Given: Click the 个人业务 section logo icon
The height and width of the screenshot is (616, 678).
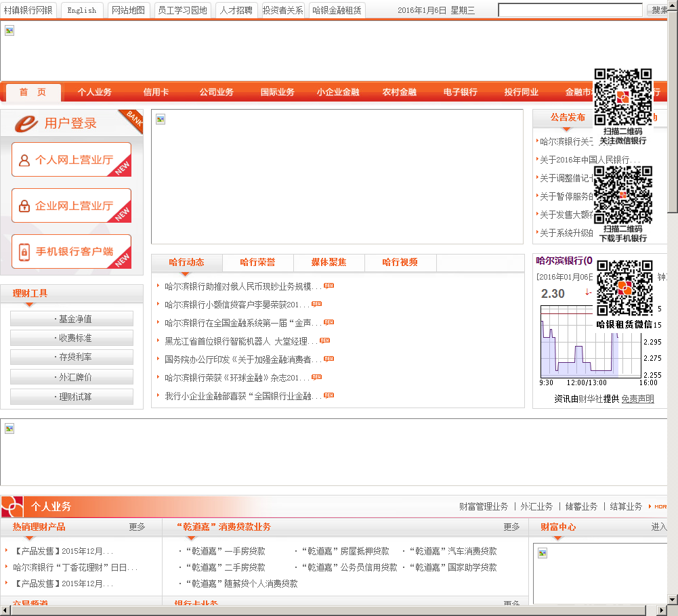Looking at the screenshot, I should 12,506.
